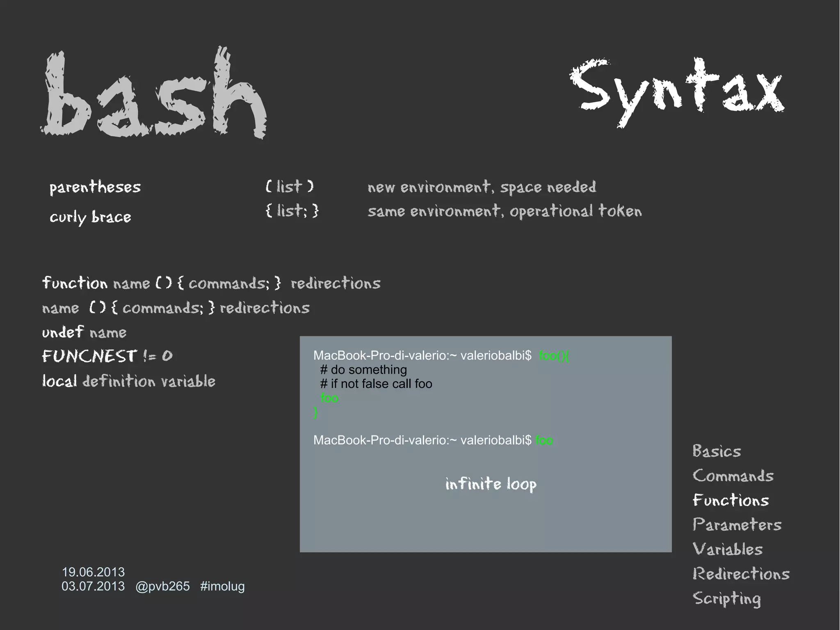This screenshot has height=630, width=840.
Task: Click the word 'parentheses'
Action: point(95,188)
